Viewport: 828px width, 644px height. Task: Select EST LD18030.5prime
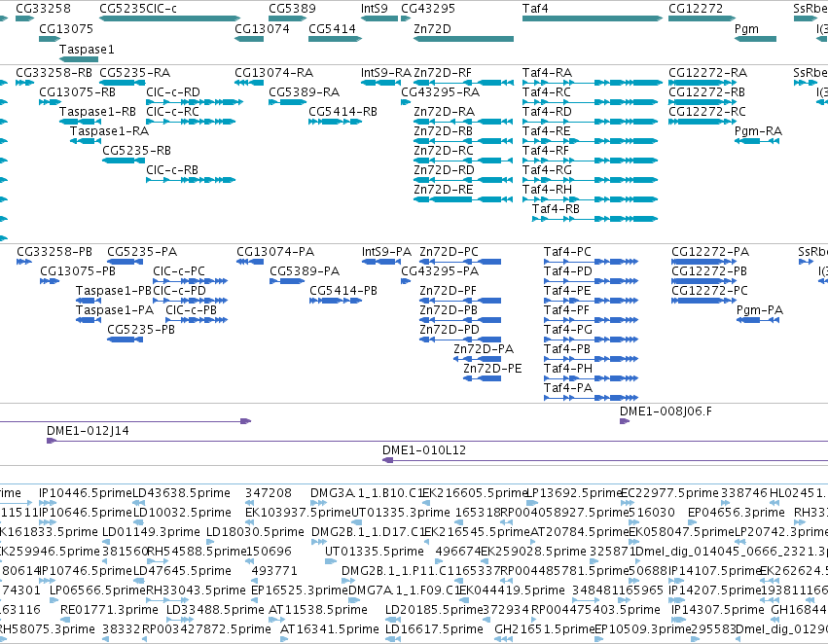(x=255, y=532)
